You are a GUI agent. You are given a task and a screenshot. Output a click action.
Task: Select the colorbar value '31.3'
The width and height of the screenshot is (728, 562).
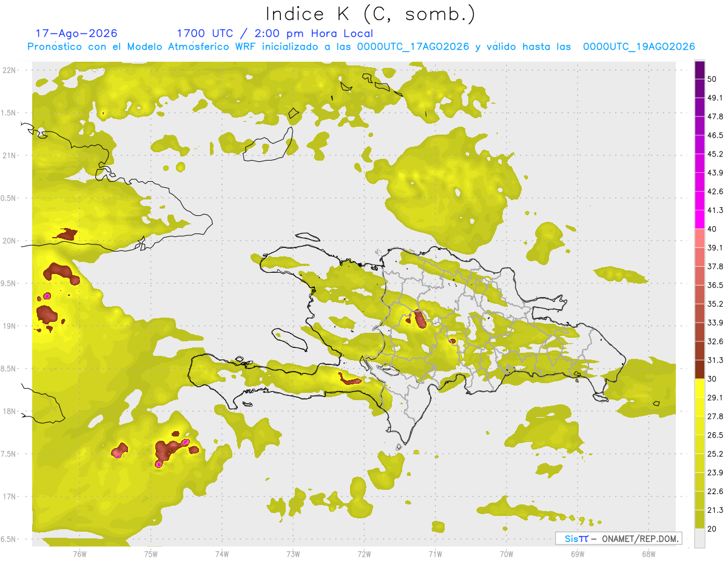(x=715, y=360)
